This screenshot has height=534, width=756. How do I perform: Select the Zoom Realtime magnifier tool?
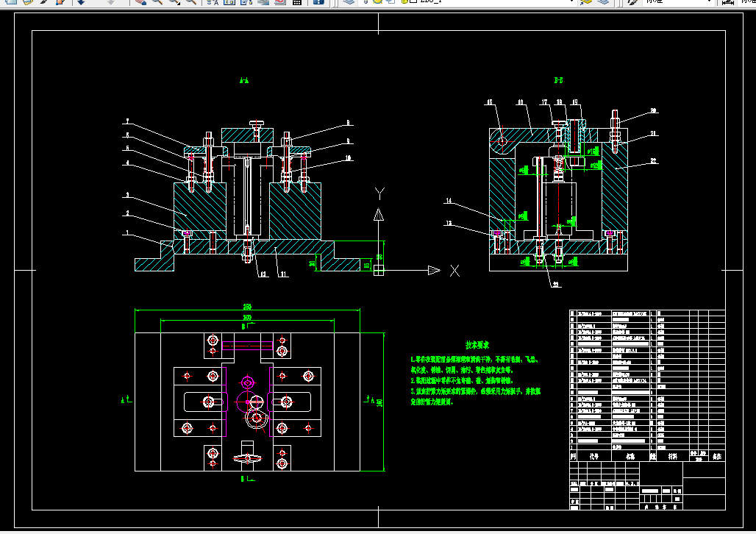157,2
